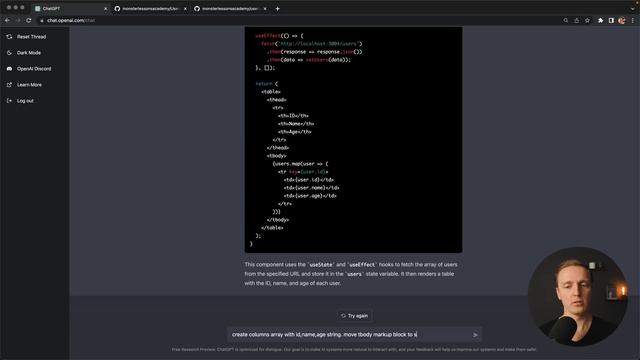This screenshot has height=360, width=640.
Task: Click the browser zoom magnifier icon
Action: (x=566, y=20)
